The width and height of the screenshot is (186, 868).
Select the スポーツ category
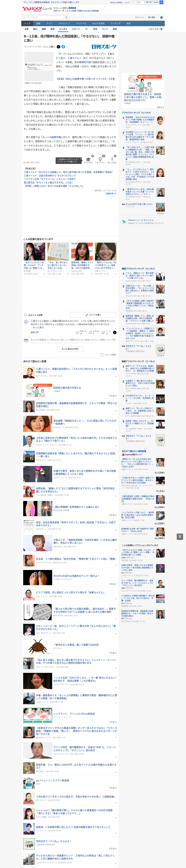[76, 29]
